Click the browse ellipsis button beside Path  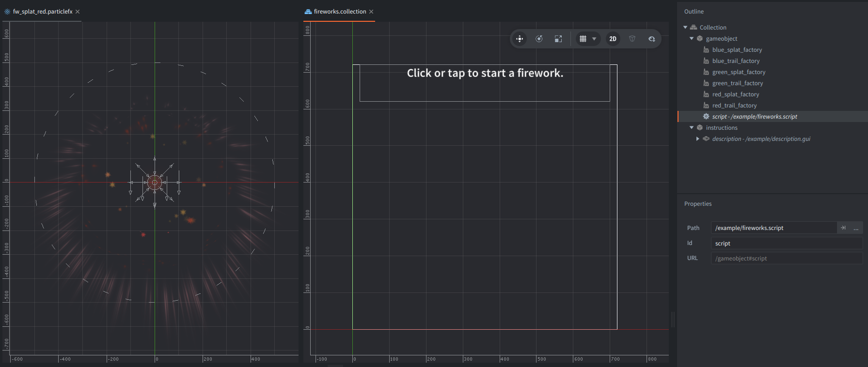tap(856, 228)
